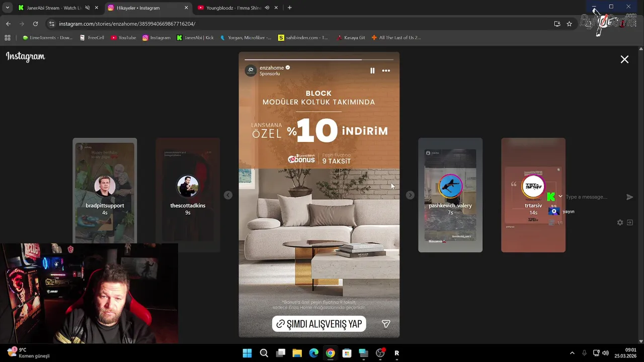This screenshot has height=362, width=644.
Task: Open Microsoft Store from the taskbar
Action: (347, 353)
